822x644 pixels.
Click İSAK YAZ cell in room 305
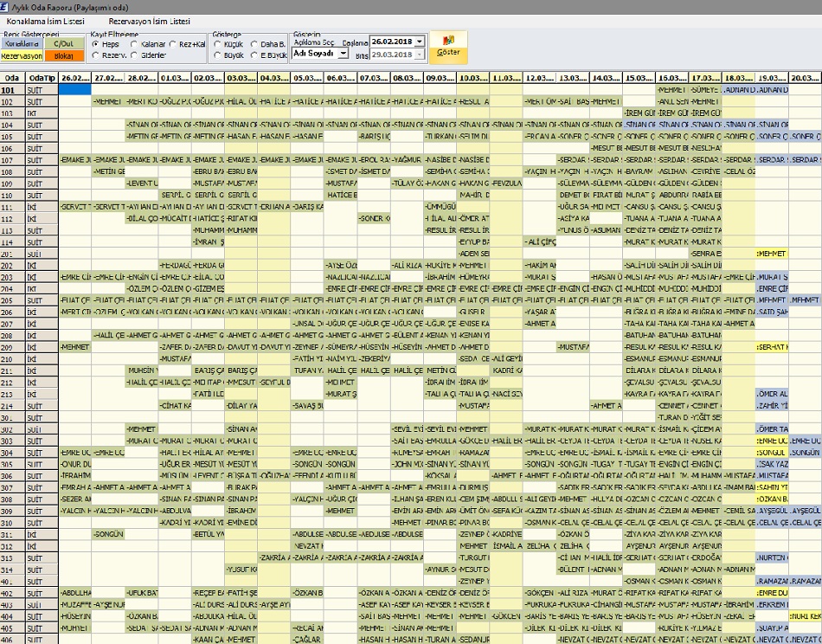(772, 465)
